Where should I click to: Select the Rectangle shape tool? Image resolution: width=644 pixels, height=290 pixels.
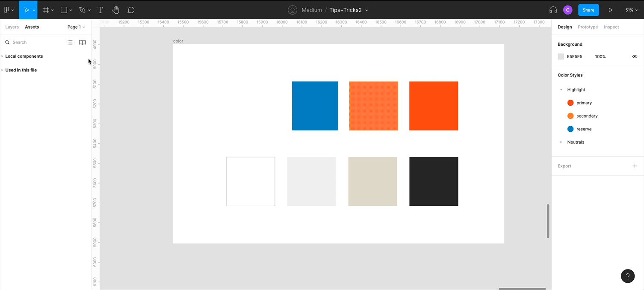64,10
